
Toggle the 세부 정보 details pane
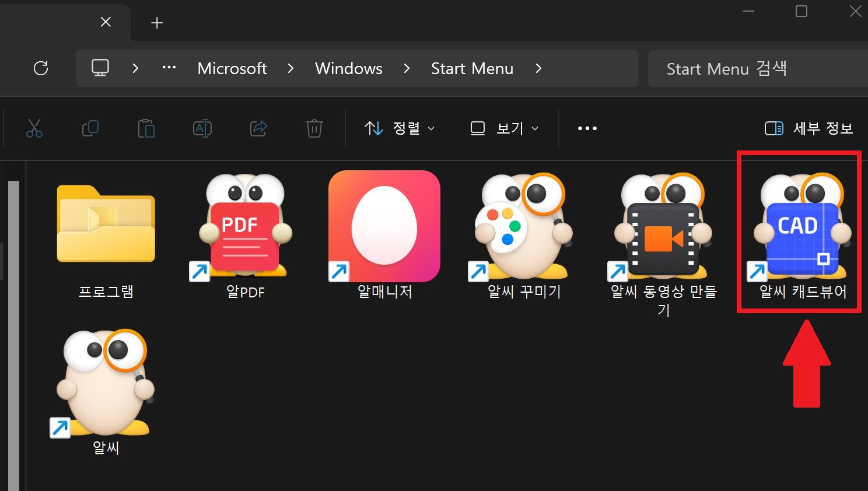pyautogui.click(x=808, y=128)
